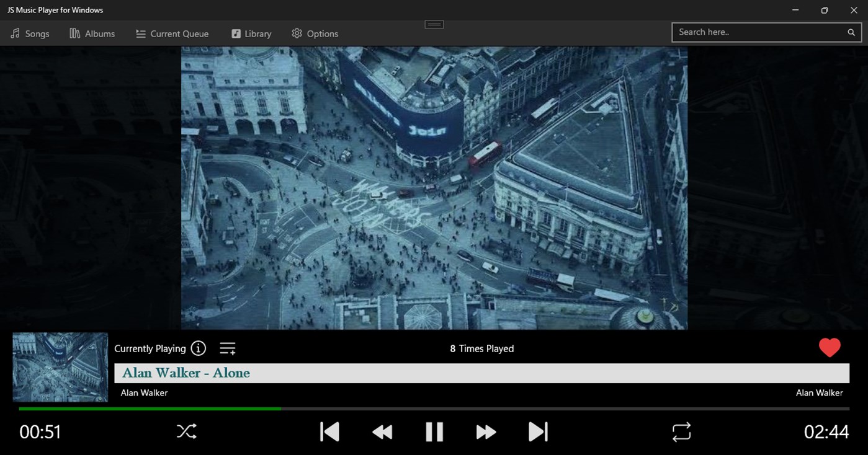Viewport: 868px width, 455px height.
Task: Pause the currently playing track
Action: 434,431
